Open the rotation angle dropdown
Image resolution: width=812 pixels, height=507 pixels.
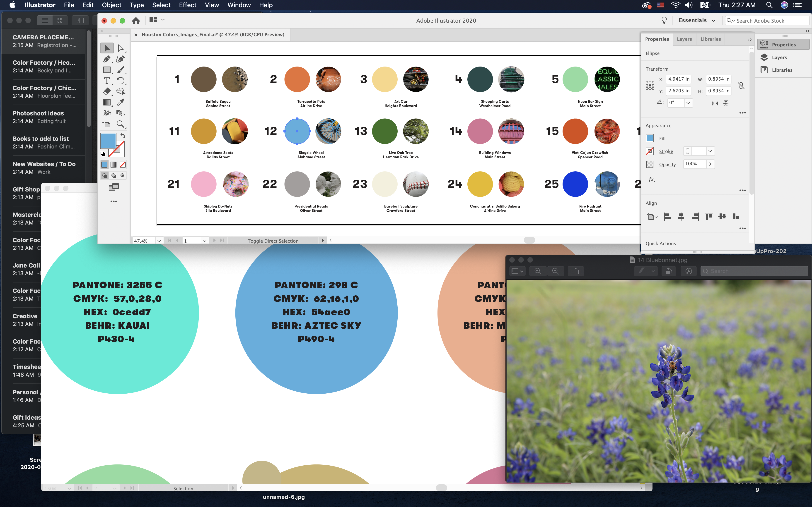688,103
